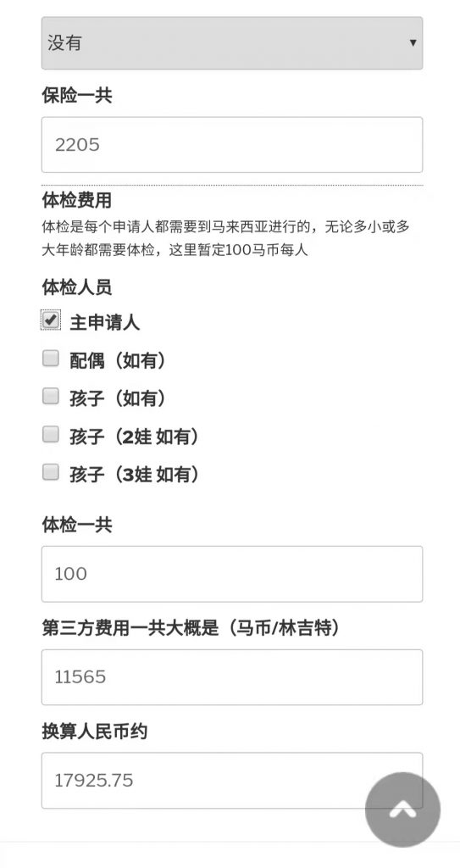Click the 主申请人 label text
The image size is (460, 868).
[104, 323]
